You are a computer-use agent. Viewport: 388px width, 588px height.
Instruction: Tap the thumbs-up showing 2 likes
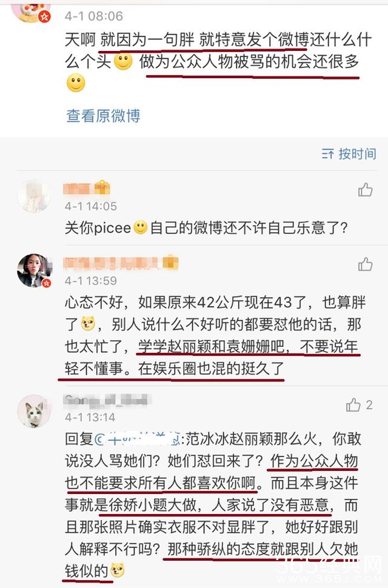tap(353, 404)
